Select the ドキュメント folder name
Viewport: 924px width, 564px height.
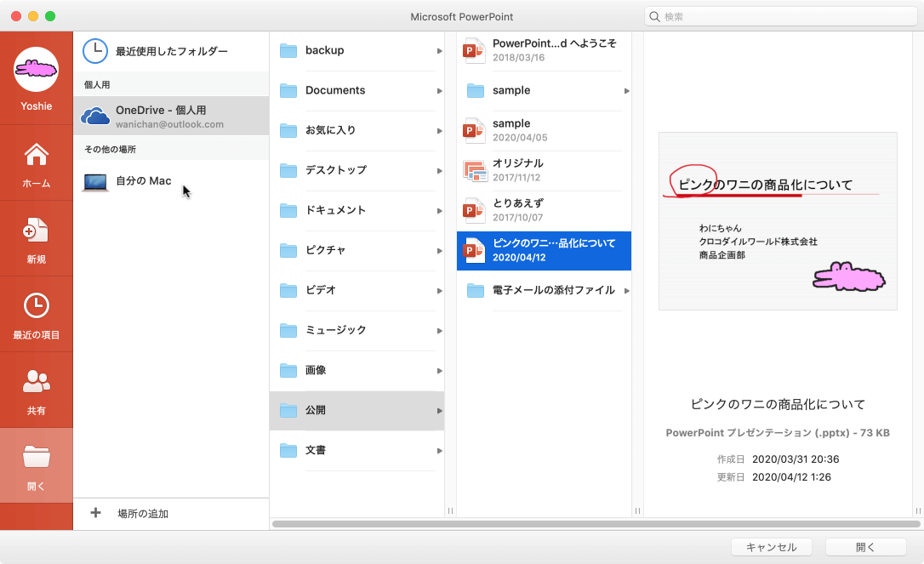(335, 210)
